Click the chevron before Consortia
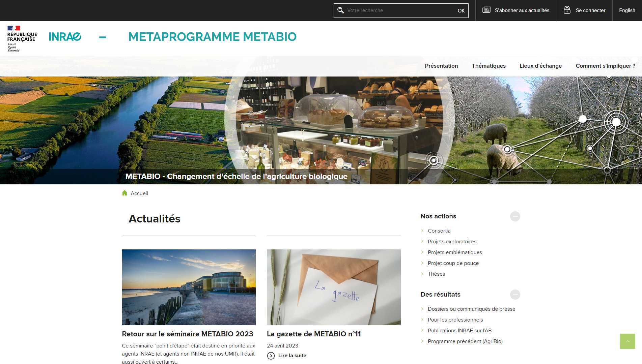This screenshot has height=364, width=642. tap(422, 231)
